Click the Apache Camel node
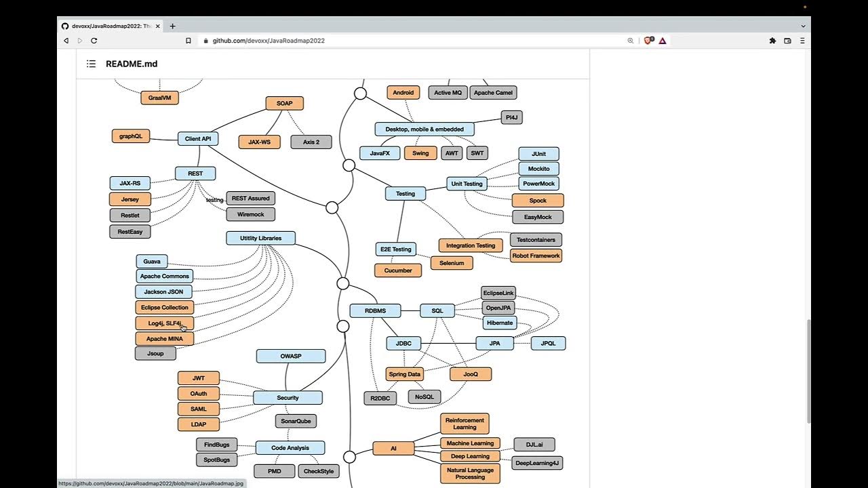Screen dimensions: 868x488 494,92
